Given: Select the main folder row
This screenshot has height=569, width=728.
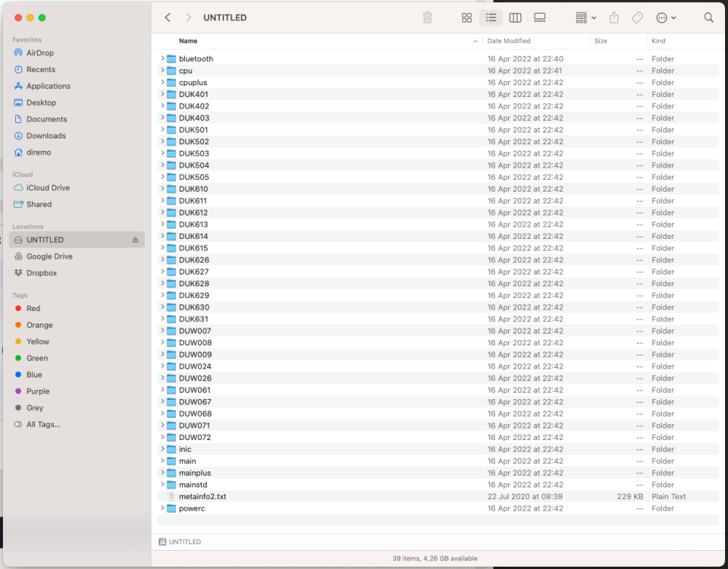Looking at the screenshot, I should tap(438, 461).
